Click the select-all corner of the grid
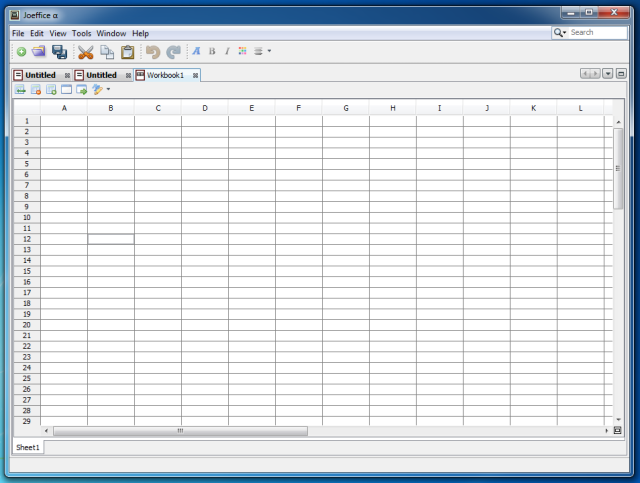This screenshot has height=483, width=640. pyautogui.click(x=27, y=108)
